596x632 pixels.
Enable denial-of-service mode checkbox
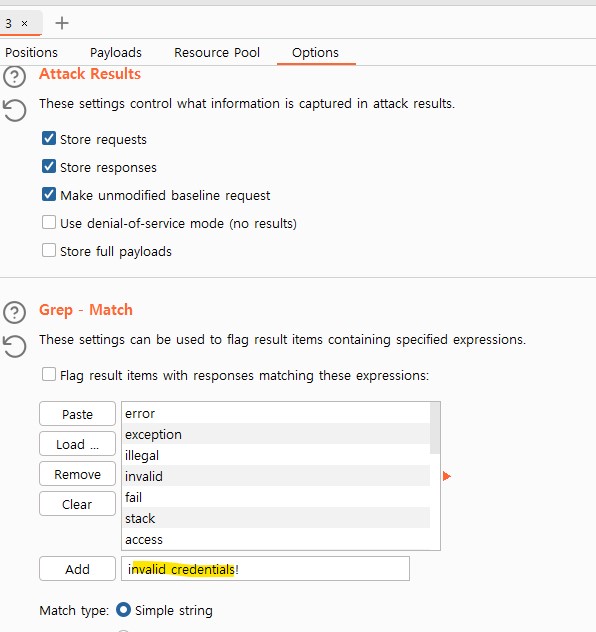(x=49, y=222)
